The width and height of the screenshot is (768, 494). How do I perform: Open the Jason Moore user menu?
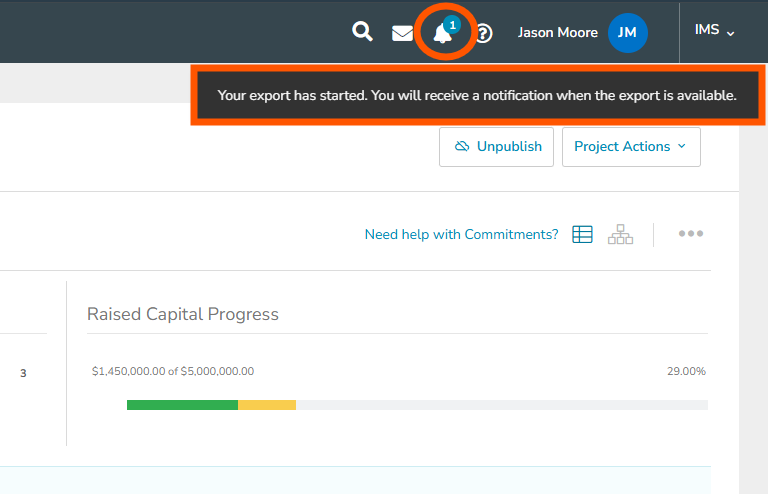557,33
